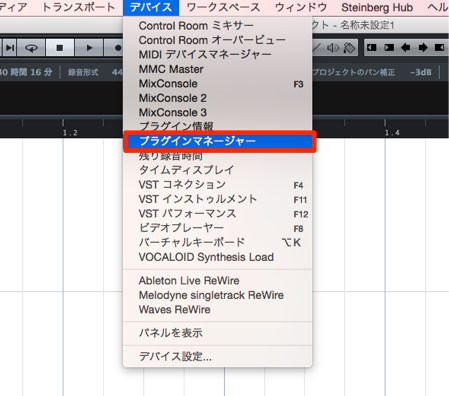
Task: Toggle the cycle loop button
Action: point(31,48)
